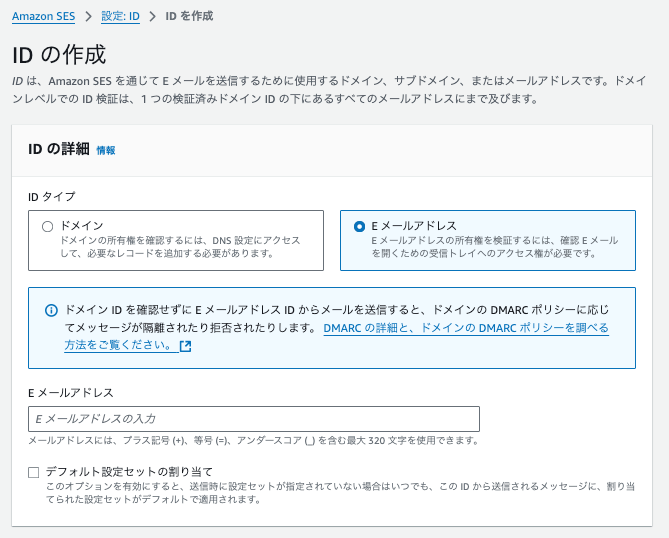Click the ドメイン option description text
Viewport: 669px width, 538px height.
point(180,247)
